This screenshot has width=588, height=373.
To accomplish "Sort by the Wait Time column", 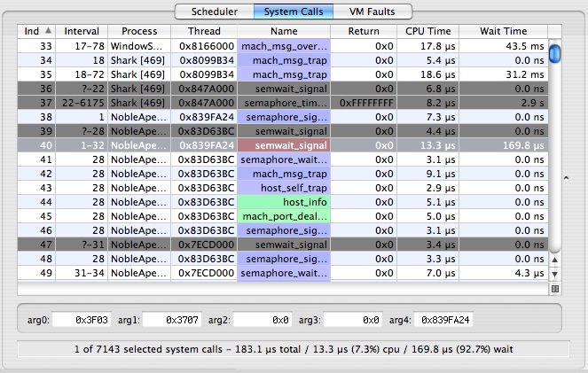I will coord(503,31).
